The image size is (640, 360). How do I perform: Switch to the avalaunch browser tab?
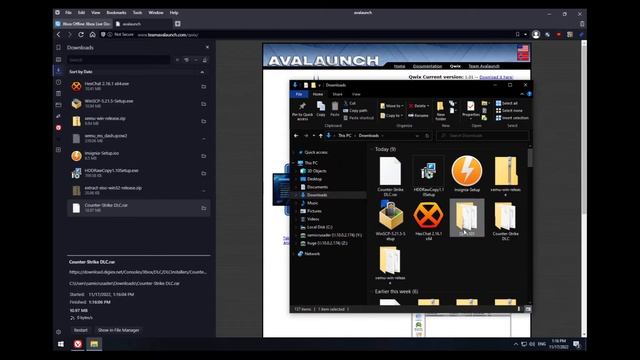[x=143, y=24]
